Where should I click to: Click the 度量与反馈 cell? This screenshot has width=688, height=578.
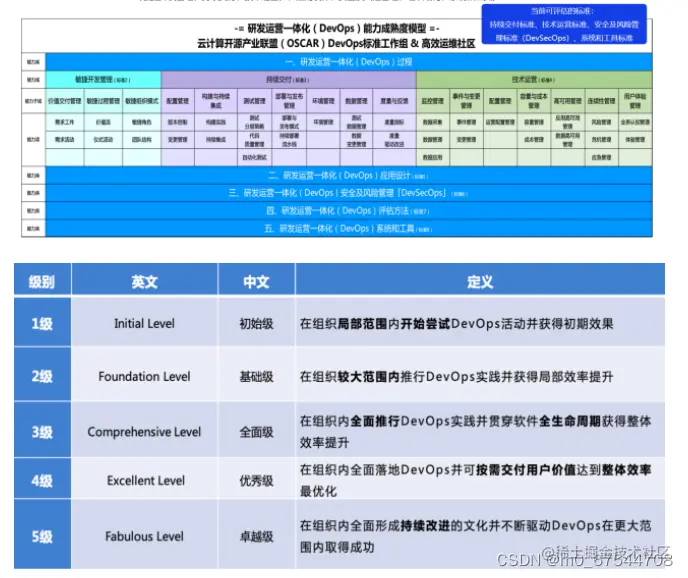tap(394, 101)
